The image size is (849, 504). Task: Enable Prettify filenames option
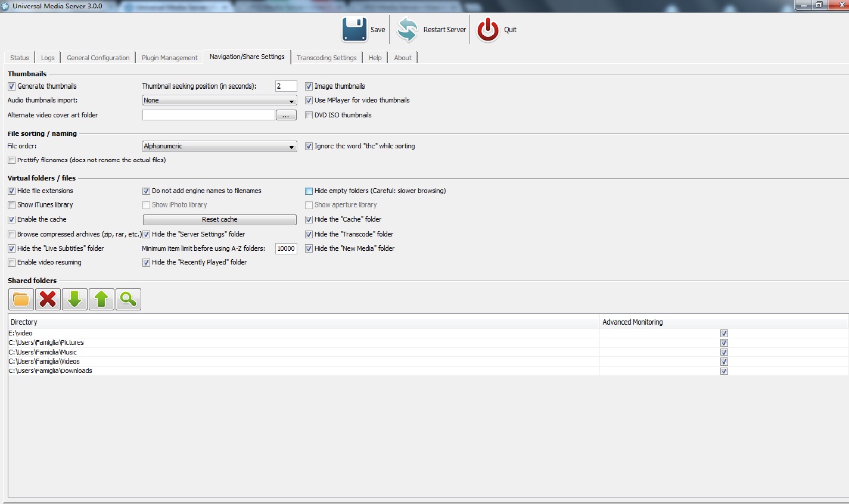(x=11, y=160)
